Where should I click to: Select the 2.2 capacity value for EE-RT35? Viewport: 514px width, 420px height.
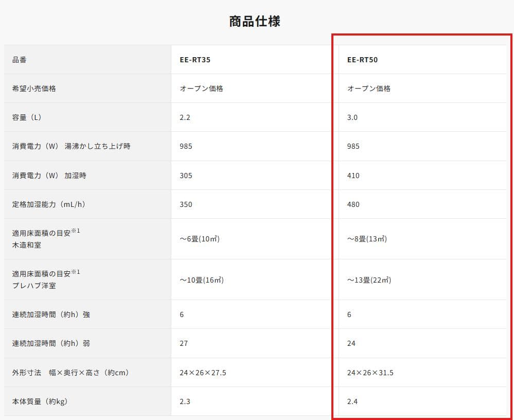tap(184, 117)
